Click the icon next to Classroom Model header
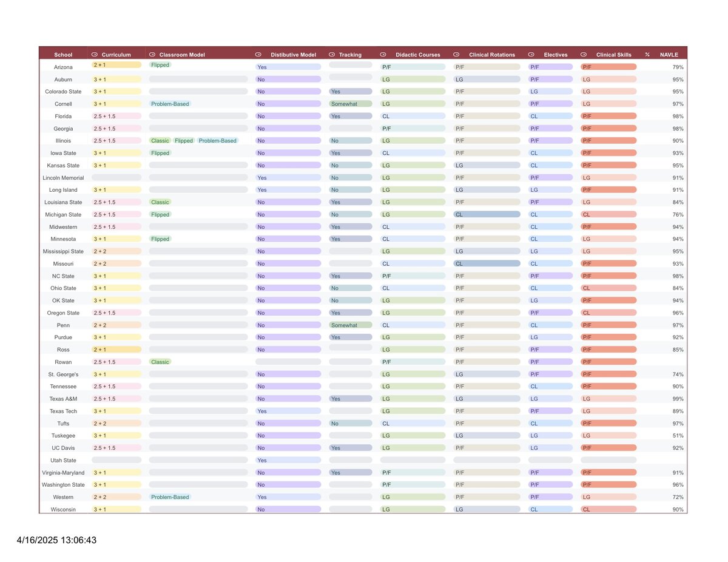 152,55
